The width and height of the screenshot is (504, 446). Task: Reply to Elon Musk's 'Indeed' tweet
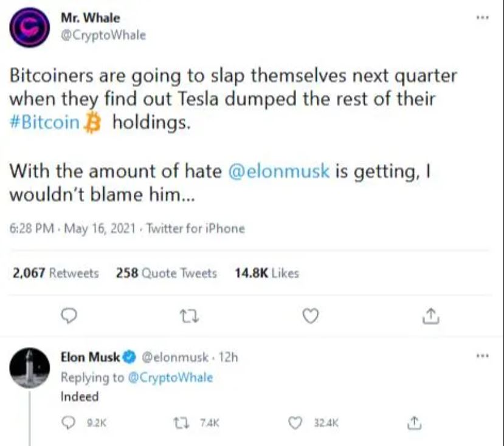(x=69, y=423)
